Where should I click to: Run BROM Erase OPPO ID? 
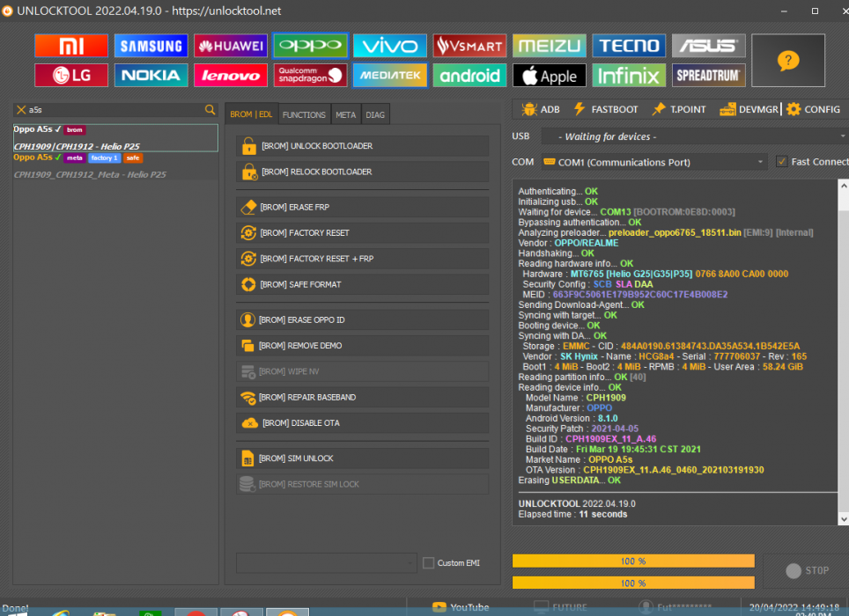pyautogui.click(x=362, y=320)
